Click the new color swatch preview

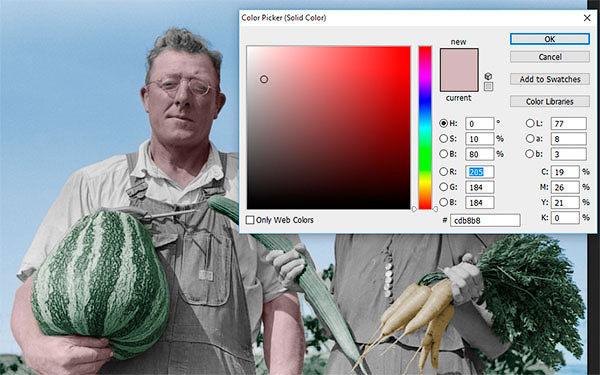coord(459,59)
